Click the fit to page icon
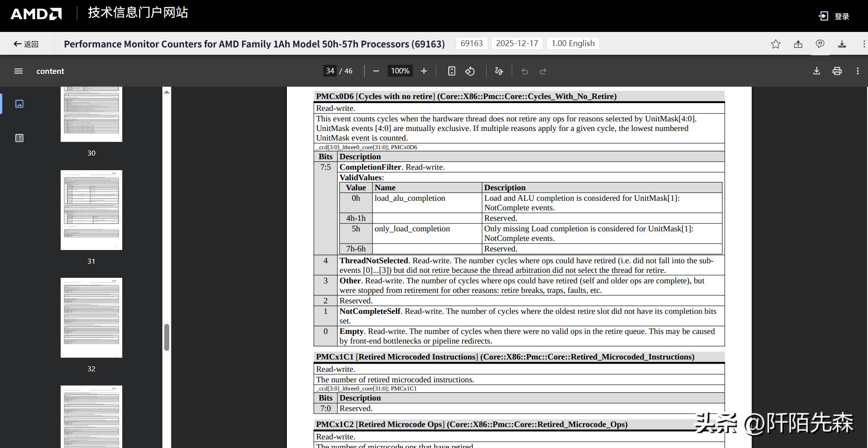Screen dimensions: 868x448 pos(451,71)
